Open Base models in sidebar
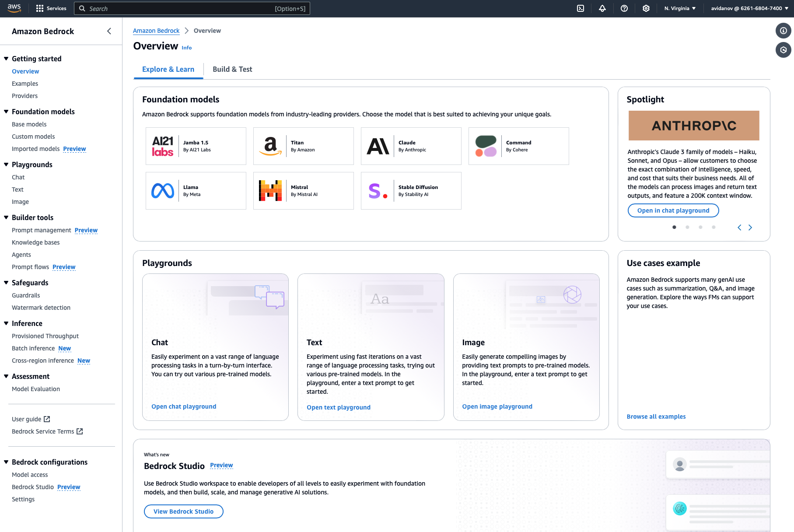794x532 pixels. (x=29, y=124)
